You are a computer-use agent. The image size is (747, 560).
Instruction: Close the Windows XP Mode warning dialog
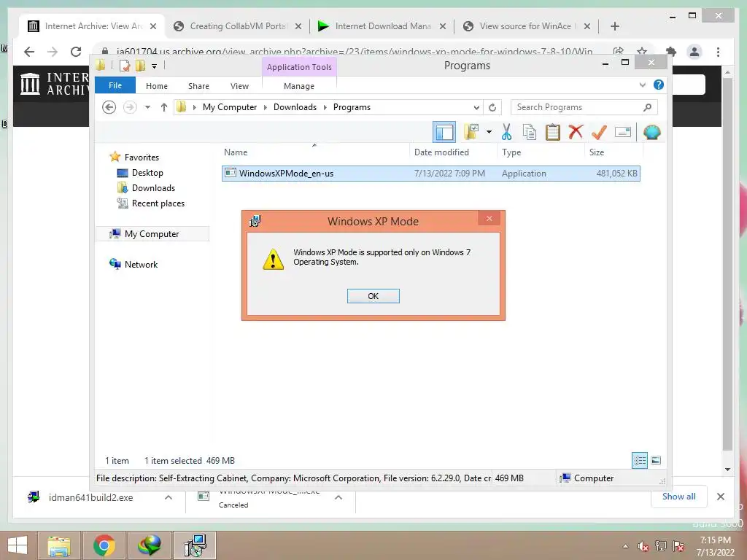point(489,219)
